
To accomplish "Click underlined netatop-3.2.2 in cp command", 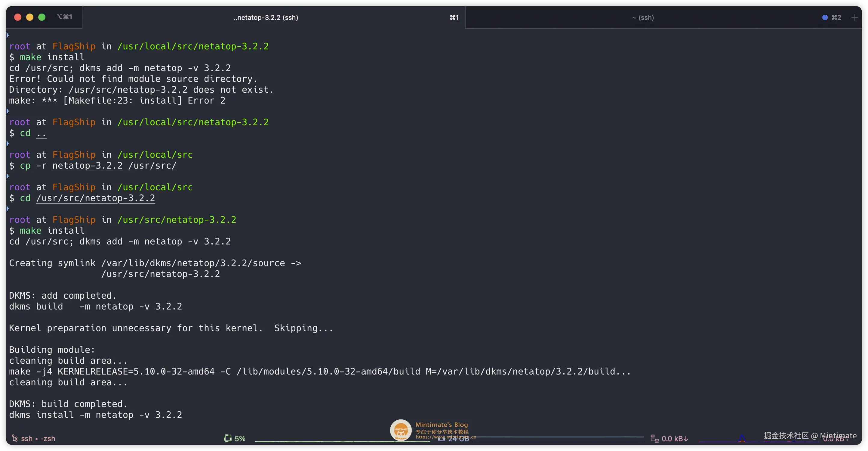I will 87,166.
